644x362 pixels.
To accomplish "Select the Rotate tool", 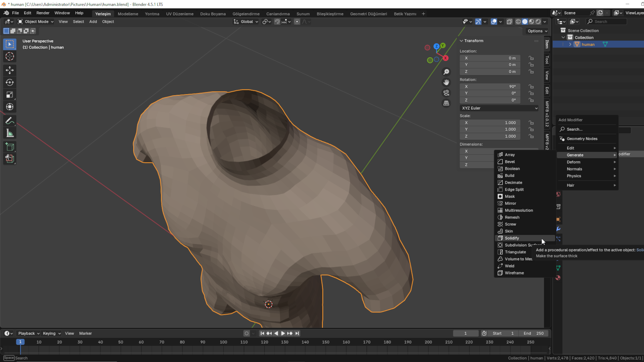I will tap(10, 82).
